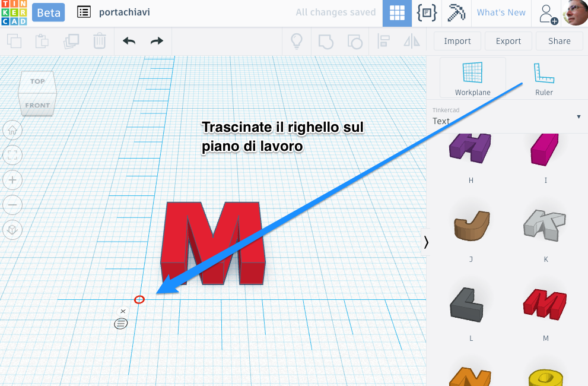Select the Ruler tool
This screenshot has width=588, height=386.
pyautogui.click(x=543, y=78)
